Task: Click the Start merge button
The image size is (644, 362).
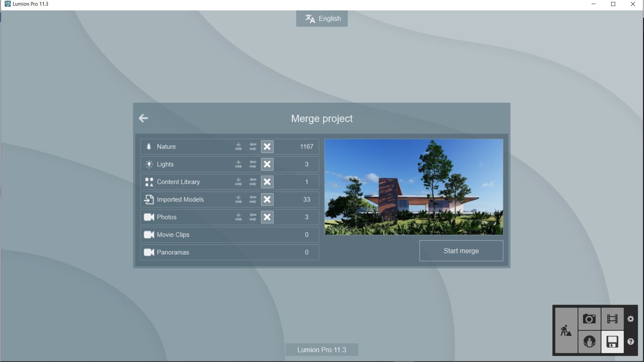Action: [461, 251]
